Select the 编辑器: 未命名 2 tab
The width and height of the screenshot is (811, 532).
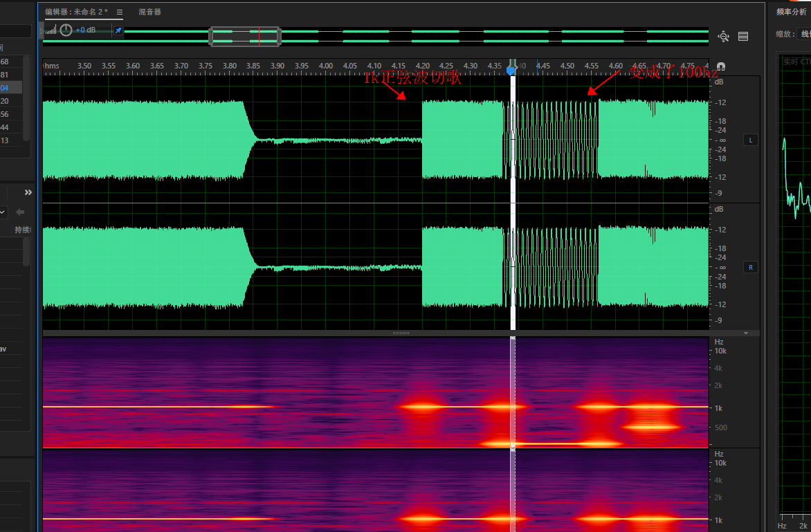(x=77, y=12)
